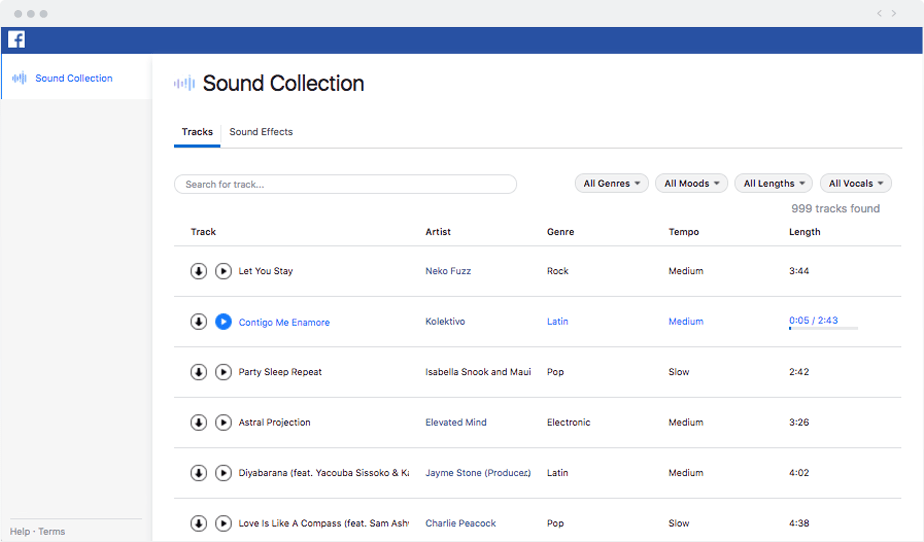The height and width of the screenshot is (542, 924).
Task: Open the All Genres dropdown
Action: (x=612, y=183)
